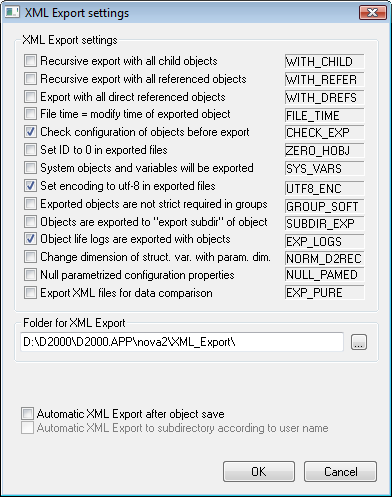
Task: Tick System objects and variables will be exported
Action: pyautogui.click(x=30, y=168)
